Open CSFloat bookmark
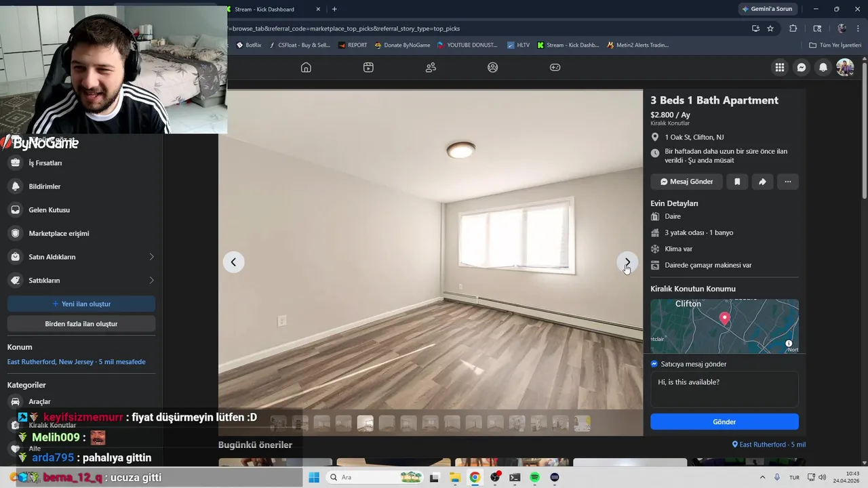This screenshot has height=488, width=868. pyautogui.click(x=300, y=45)
